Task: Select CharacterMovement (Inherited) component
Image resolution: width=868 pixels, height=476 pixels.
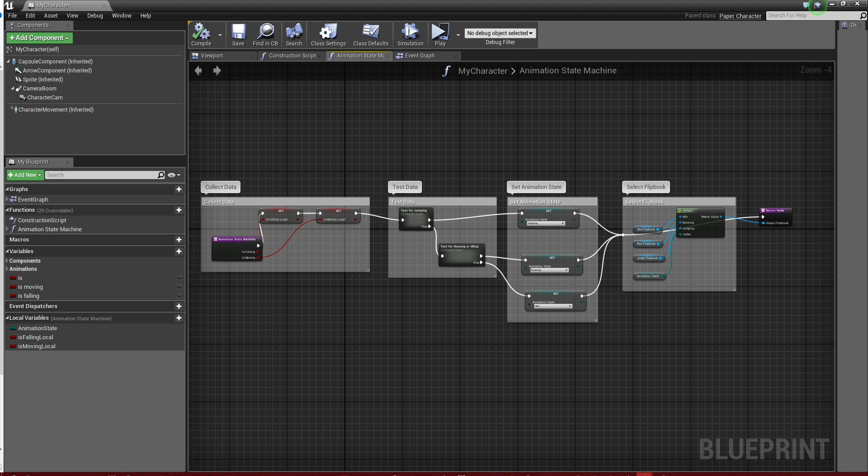Action: pyautogui.click(x=56, y=109)
